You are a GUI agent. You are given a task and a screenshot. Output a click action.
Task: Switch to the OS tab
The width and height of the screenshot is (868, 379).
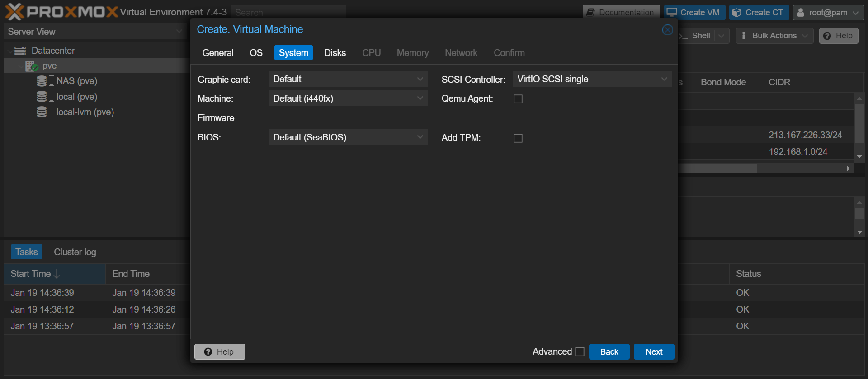256,53
